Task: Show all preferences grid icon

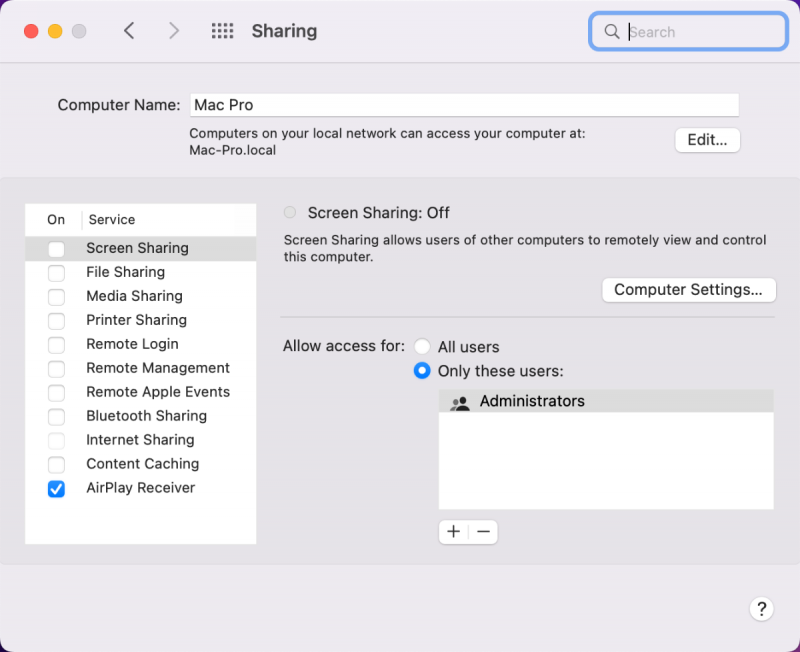Action: pyautogui.click(x=222, y=31)
